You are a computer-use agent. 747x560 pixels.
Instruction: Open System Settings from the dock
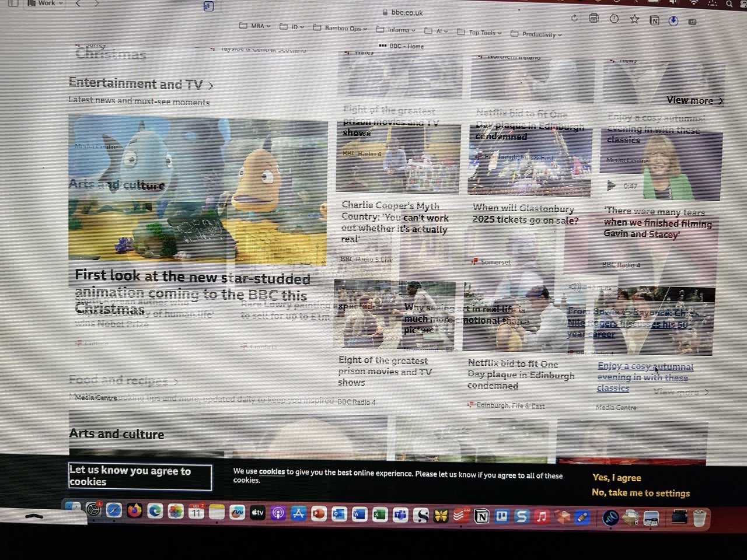pyautogui.click(x=93, y=510)
